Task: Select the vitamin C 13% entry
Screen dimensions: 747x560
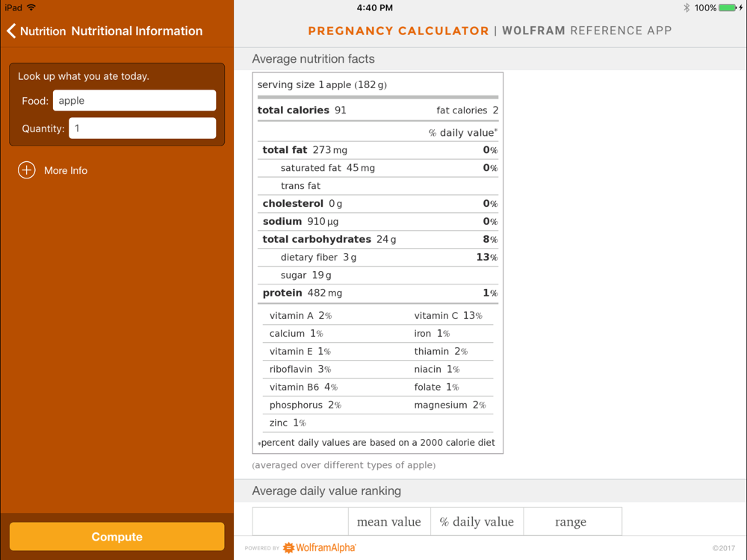Action: coord(448,315)
